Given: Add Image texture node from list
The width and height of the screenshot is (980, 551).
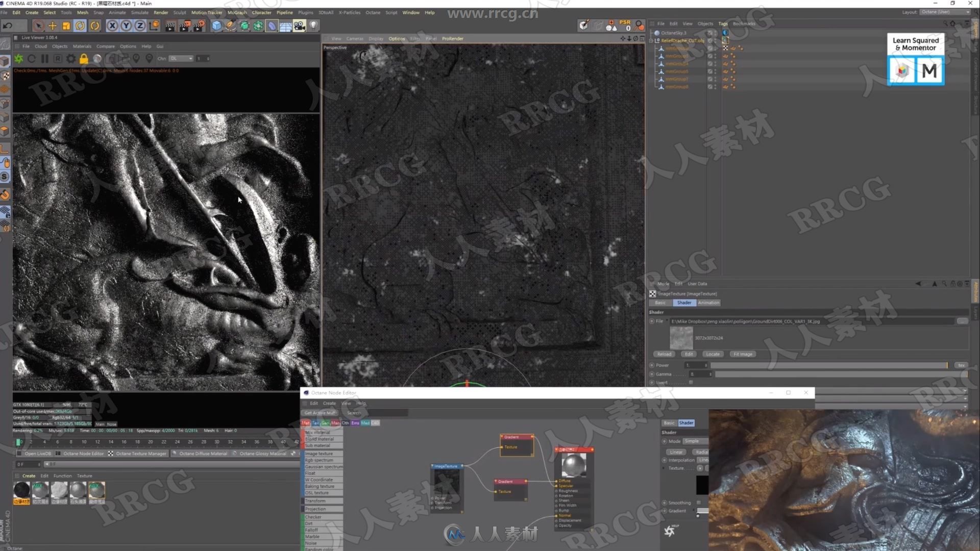Looking at the screenshot, I should (x=323, y=454).
